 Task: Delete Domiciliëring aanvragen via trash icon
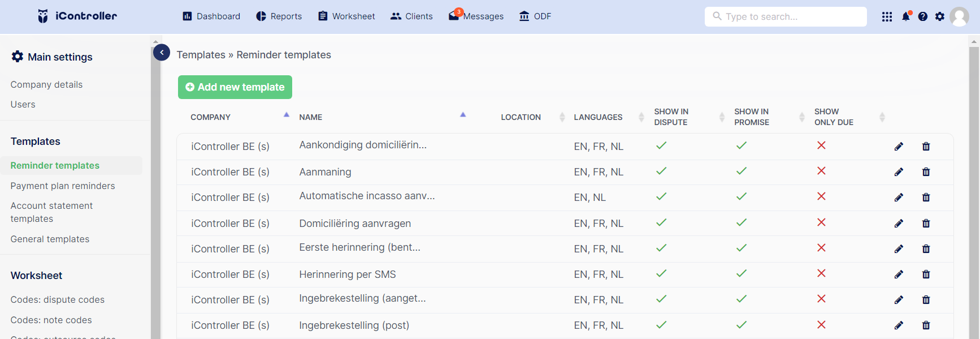pos(926,224)
